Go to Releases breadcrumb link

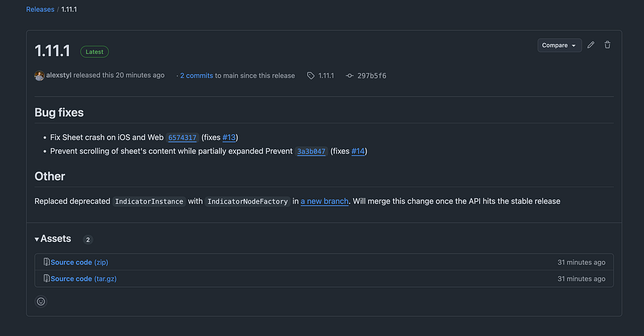(40, 10)
